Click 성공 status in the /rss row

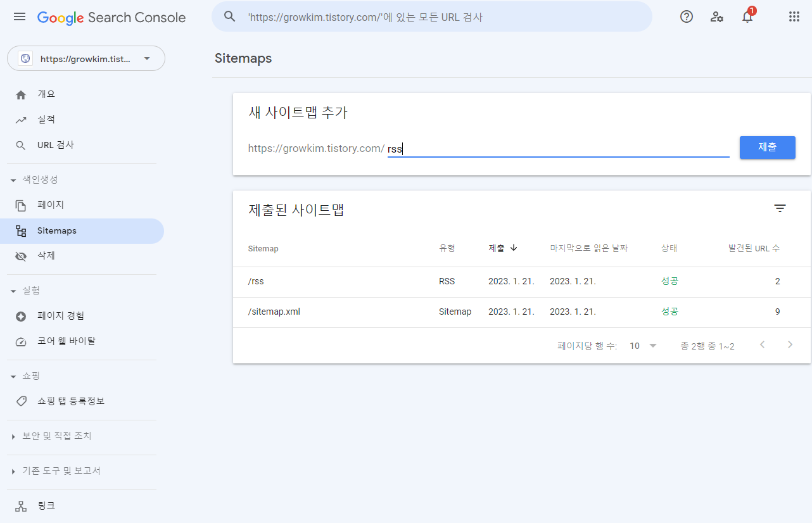point(669,281)
